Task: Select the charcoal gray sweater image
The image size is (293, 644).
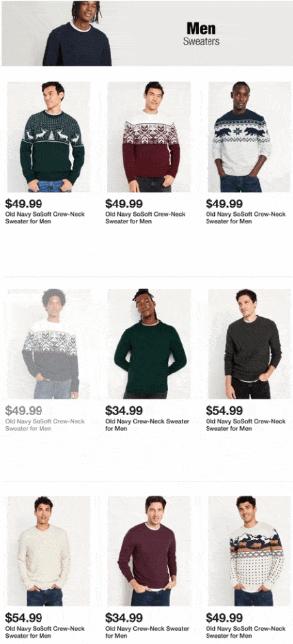Action: pyautogui.click(x=249, y=344)
